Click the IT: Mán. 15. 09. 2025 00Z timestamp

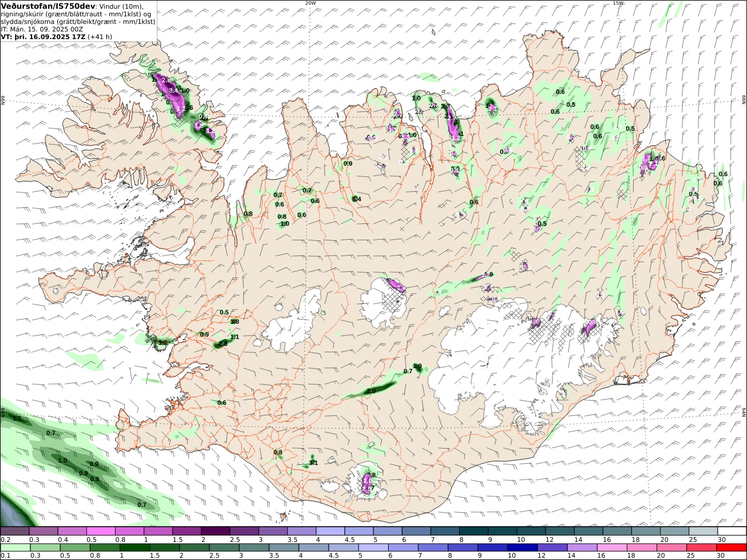click(42, 29)
